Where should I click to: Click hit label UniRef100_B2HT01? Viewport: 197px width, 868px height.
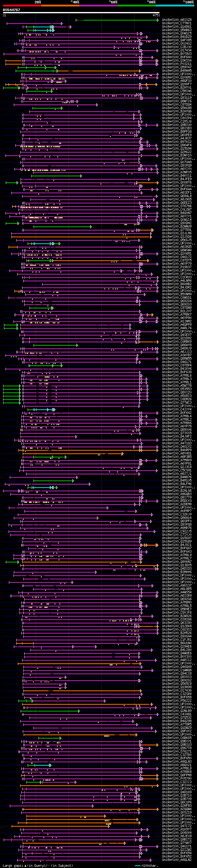click(x=177, y=88)
